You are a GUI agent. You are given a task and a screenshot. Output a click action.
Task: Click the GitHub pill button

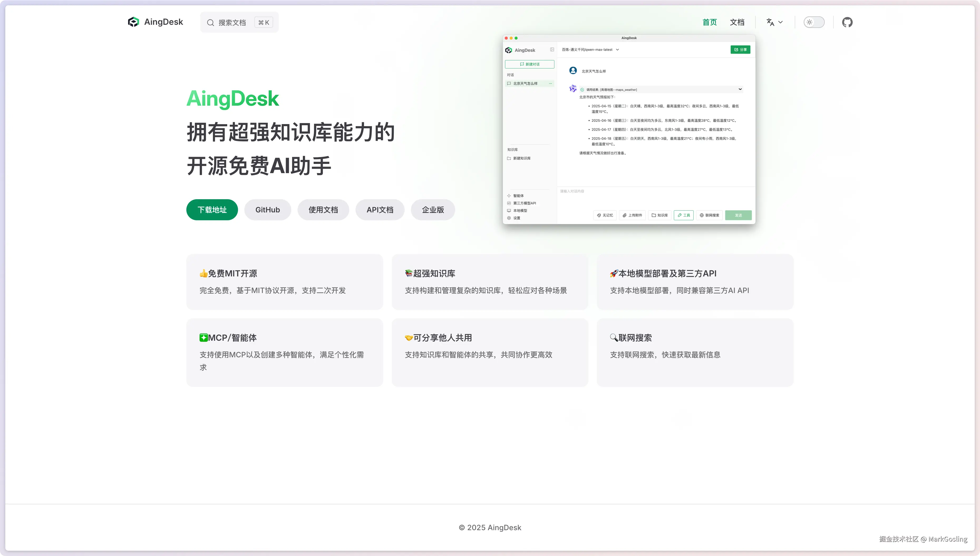[267, 210]
